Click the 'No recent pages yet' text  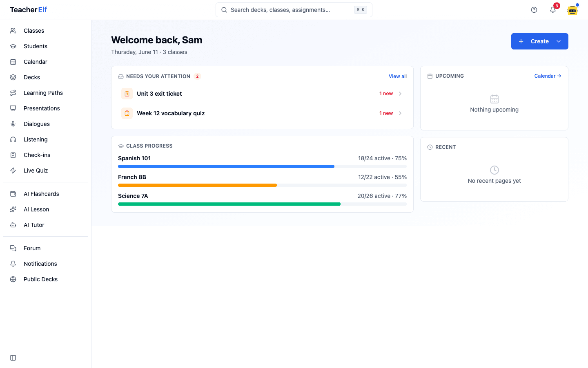pos(494,181)
